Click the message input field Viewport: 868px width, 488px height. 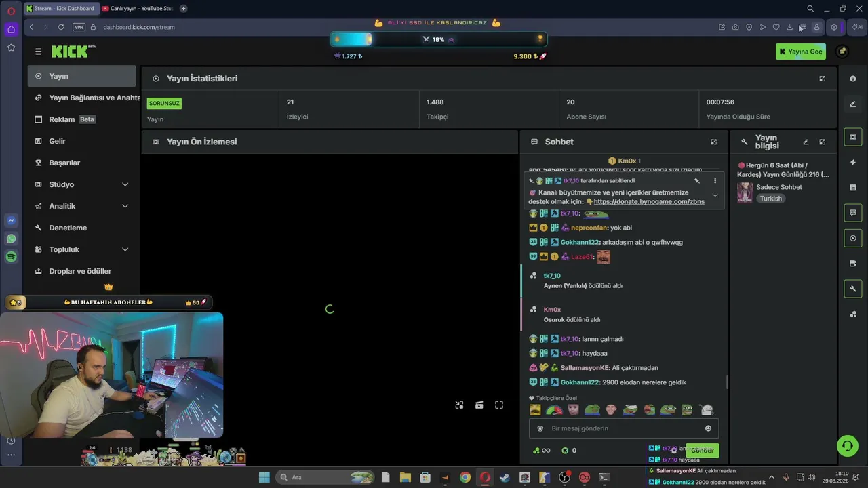click(x=624, y=428)
